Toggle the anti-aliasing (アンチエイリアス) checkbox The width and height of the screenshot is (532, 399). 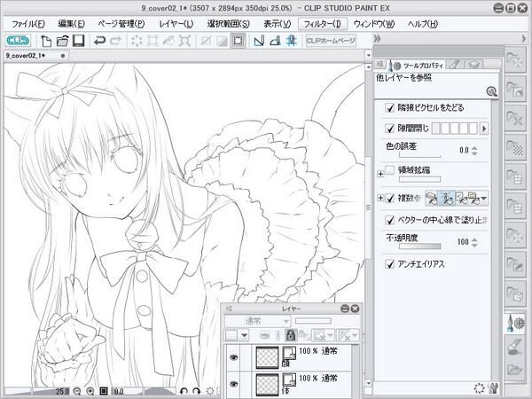pos(390,264)
